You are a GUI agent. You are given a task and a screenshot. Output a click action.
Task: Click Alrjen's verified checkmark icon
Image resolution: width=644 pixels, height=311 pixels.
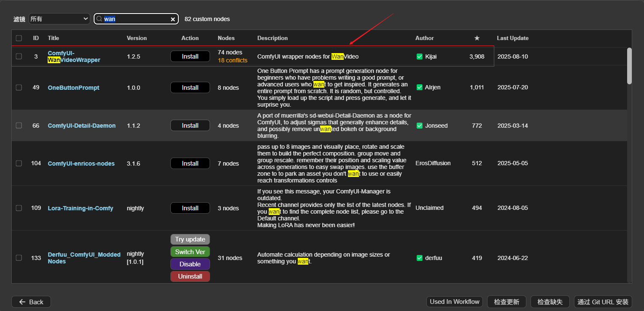pos(419,87)
